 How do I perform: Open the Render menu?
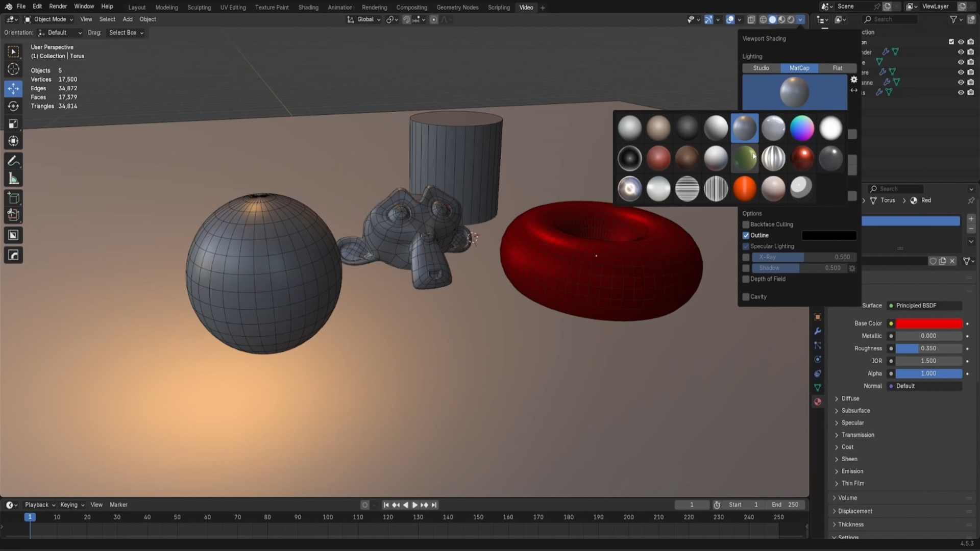pyautogui.click(x=58, y=7)
